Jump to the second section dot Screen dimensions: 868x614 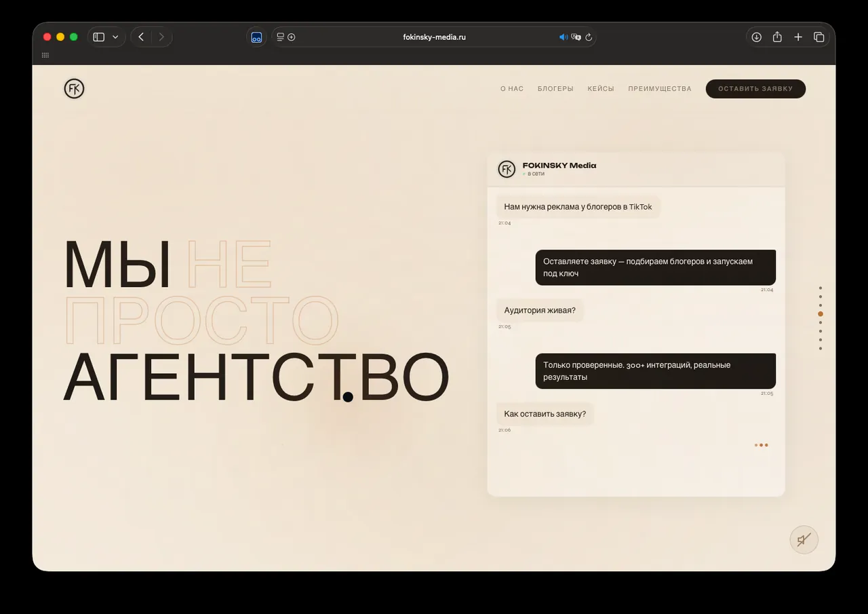[x=821, y=296]
